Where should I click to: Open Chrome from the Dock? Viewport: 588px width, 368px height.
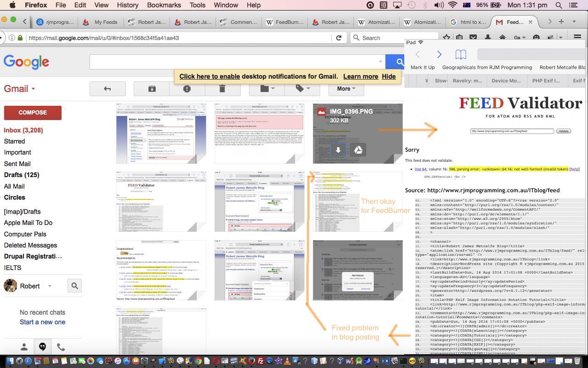[x=198, y=361]
